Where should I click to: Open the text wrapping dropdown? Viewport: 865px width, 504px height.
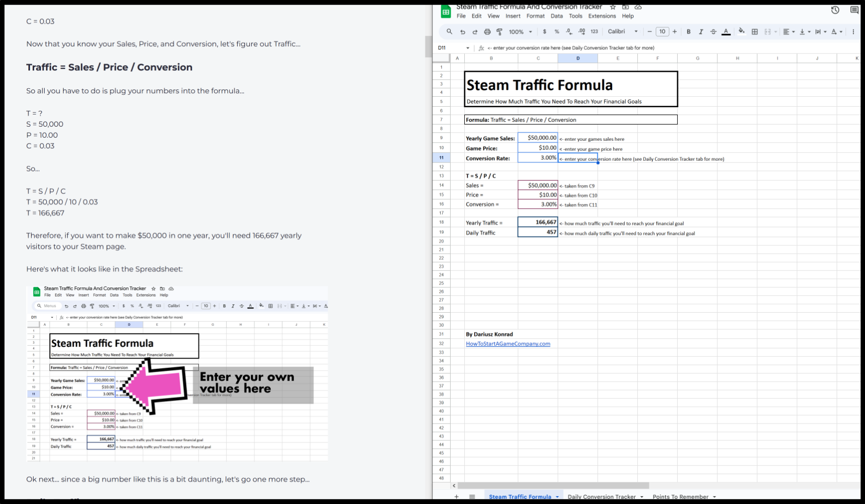820,32
